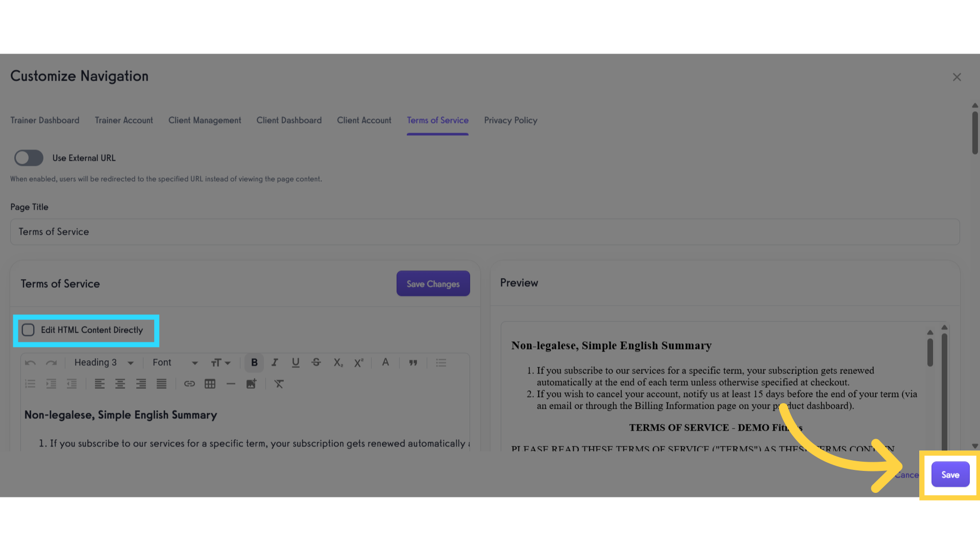
Task: Undo the last editor change
Action: 30,363
